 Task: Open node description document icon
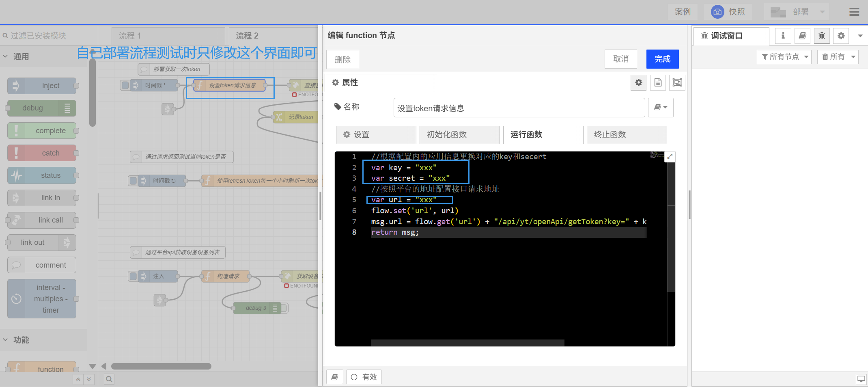click(658, 82)
